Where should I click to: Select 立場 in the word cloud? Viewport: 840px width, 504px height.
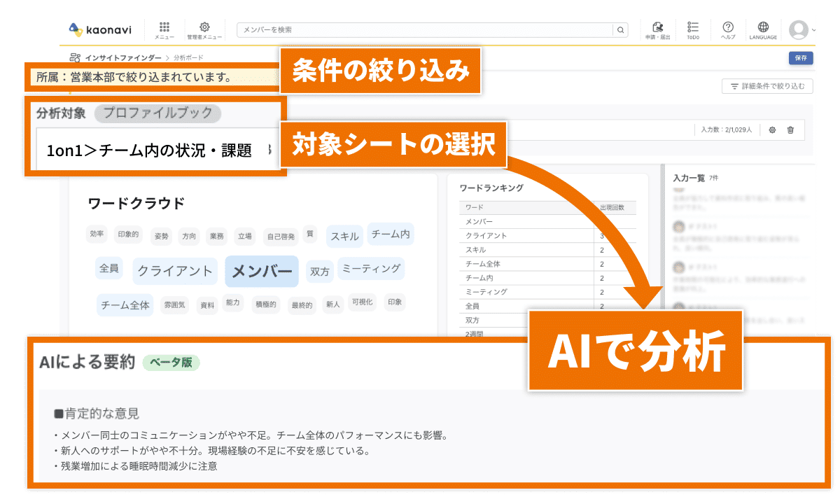coord(244,236)
